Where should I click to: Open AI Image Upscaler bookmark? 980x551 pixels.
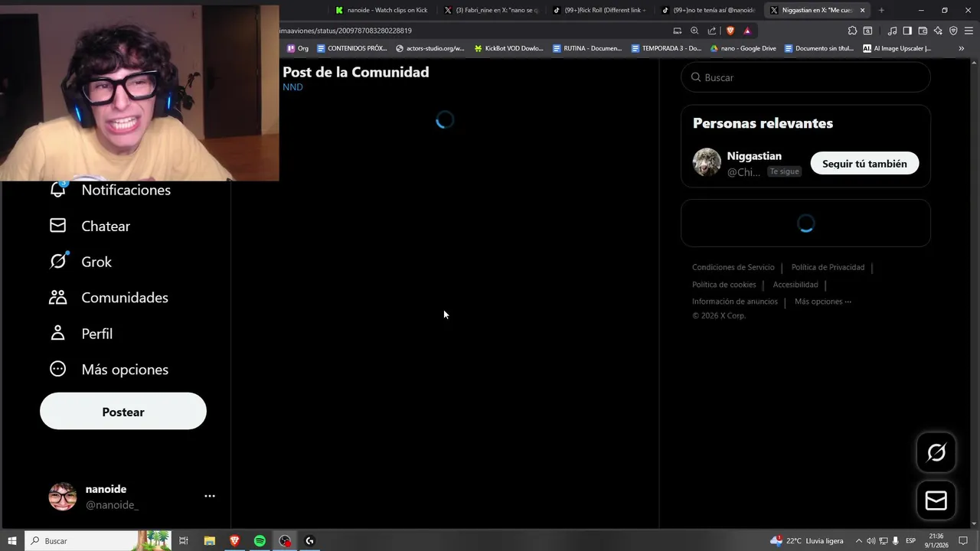[x=897, y=48]
